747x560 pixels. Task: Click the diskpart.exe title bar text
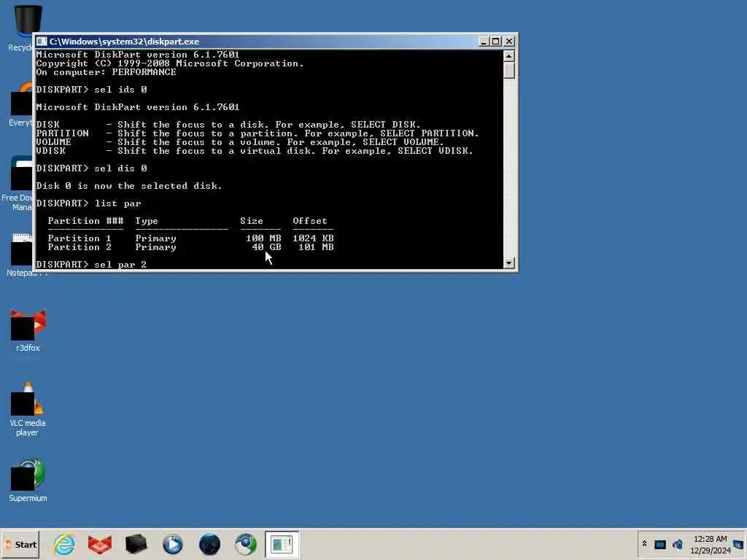124,42
